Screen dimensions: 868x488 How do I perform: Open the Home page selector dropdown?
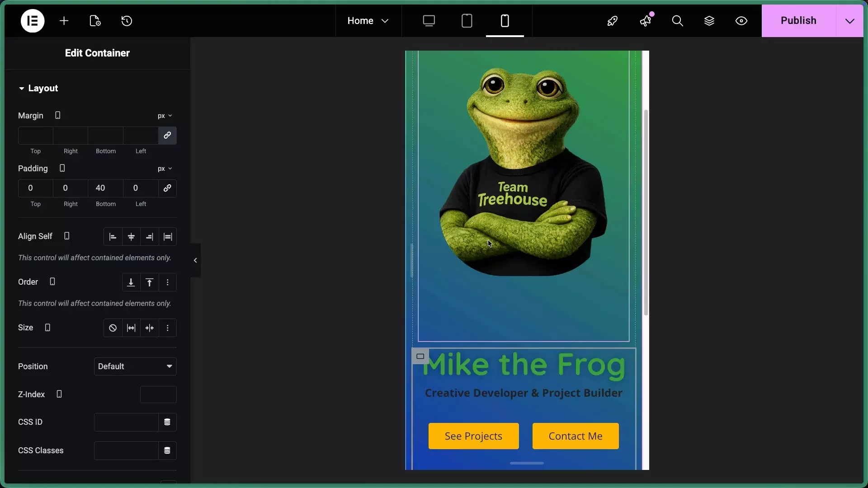(x=368, y=21)
